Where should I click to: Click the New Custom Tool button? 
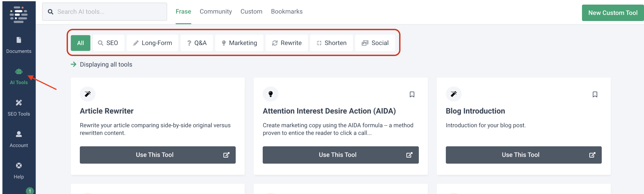point(612,13)
